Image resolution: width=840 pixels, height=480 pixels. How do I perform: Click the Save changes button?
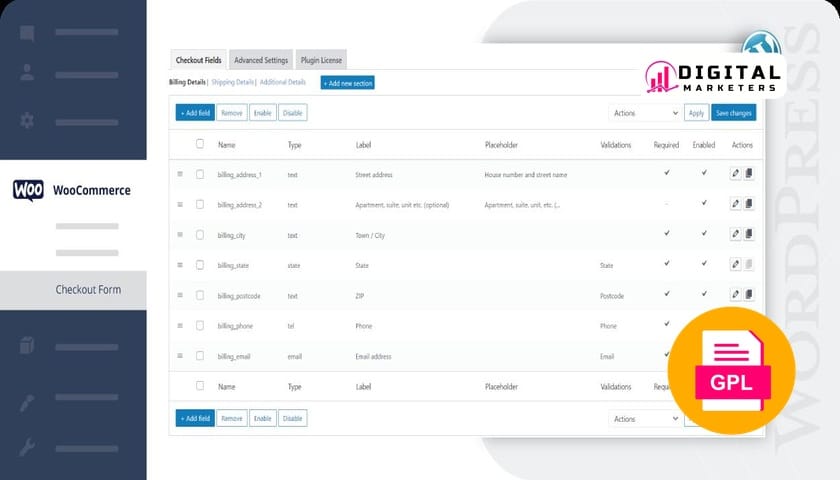coord(734,113)
